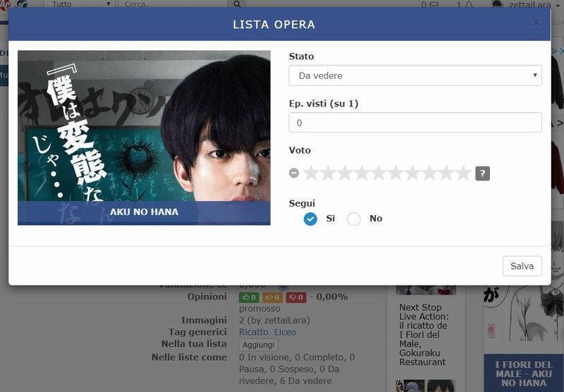The width and height of the screenshot is (564, 392).
Task: Open the Liceo tag link
Action: click(286, 332)
